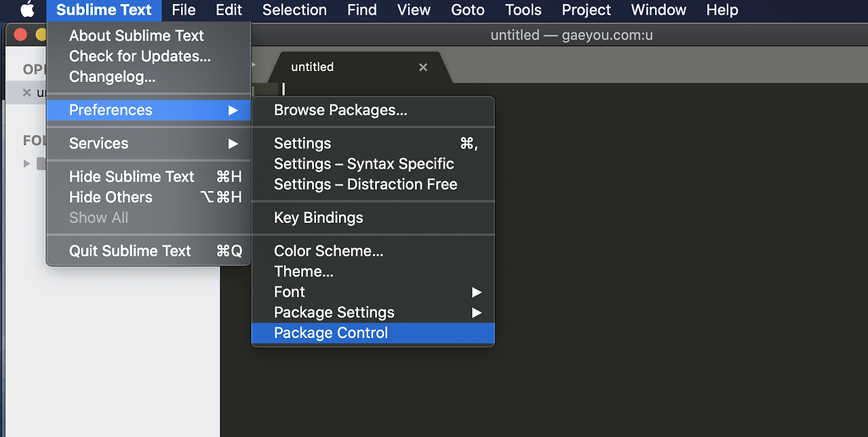Open the Changelog… entry
Viewport: 868px width, 437px height.
(x=149, y=77)
